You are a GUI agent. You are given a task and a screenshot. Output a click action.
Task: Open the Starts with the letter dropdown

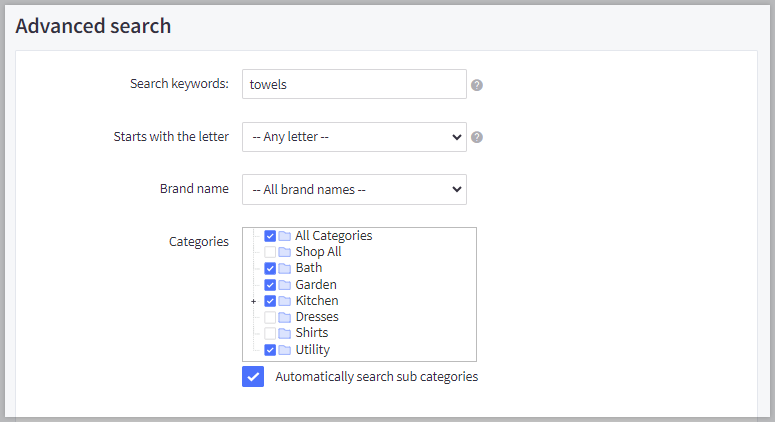point(354,137)
